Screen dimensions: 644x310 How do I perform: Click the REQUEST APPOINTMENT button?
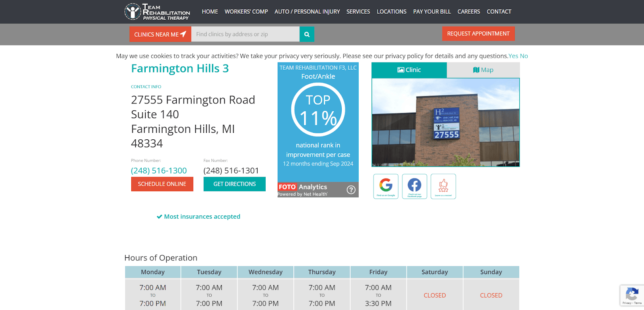[478, 34]
